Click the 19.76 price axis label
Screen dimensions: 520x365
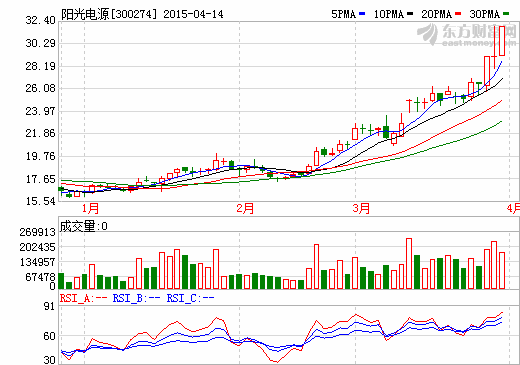(40, 156)
